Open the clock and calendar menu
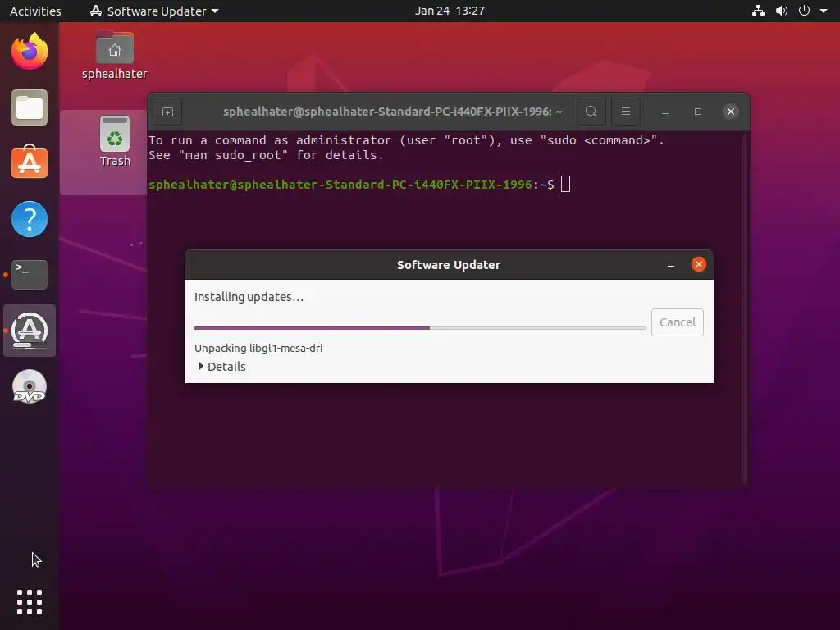 (x=450, y=11)
